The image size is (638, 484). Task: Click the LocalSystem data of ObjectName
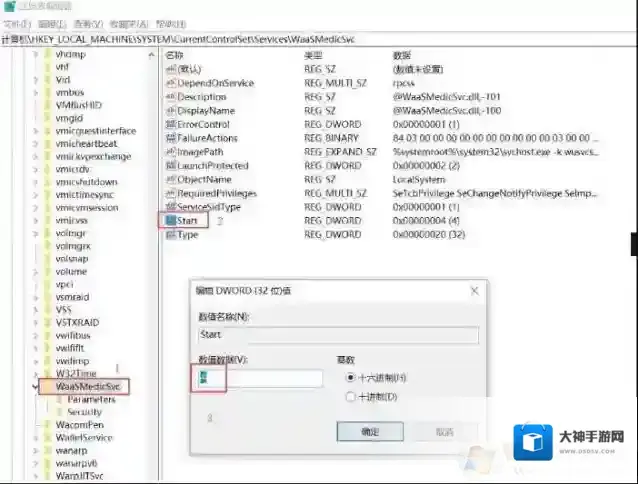pos(419,179)
